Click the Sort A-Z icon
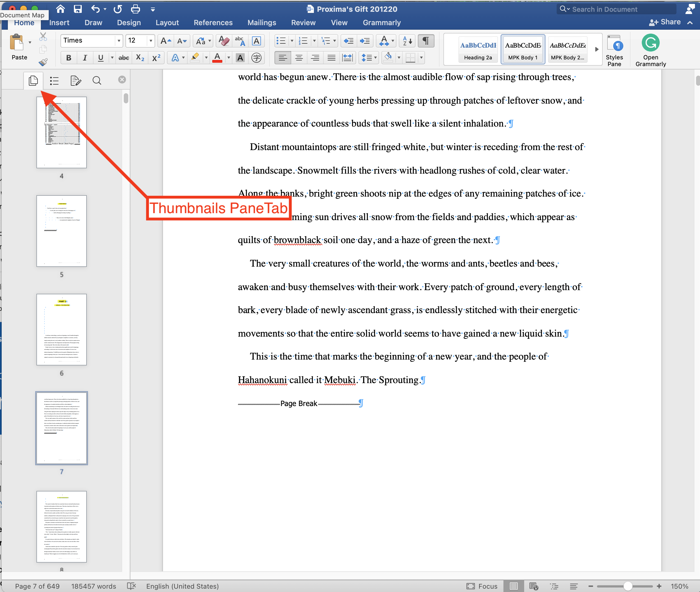 pyautogui.click(x=407, y=41)
